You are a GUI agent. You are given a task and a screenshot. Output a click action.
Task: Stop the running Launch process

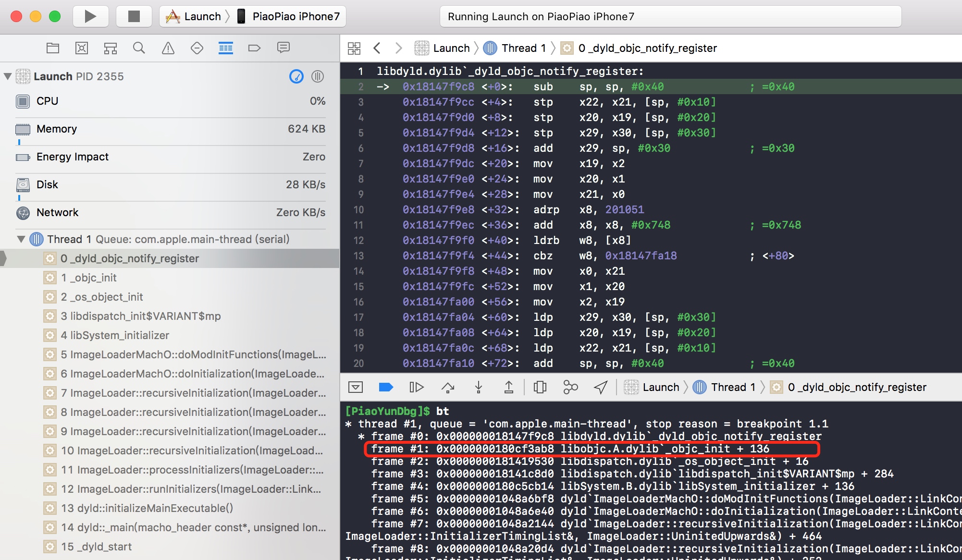[x=134, y=16]
